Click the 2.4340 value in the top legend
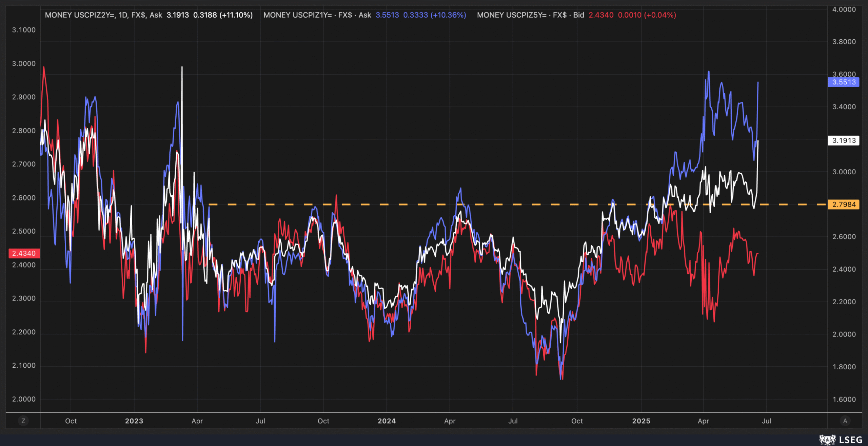The height and width of the screenshot is (446, 868). pos(601,15)
